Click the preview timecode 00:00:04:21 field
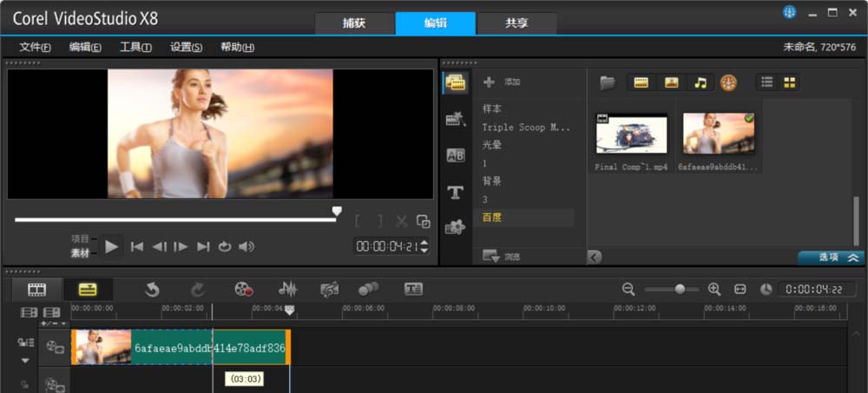Screen dimensions: 868x393 (387, 246)
